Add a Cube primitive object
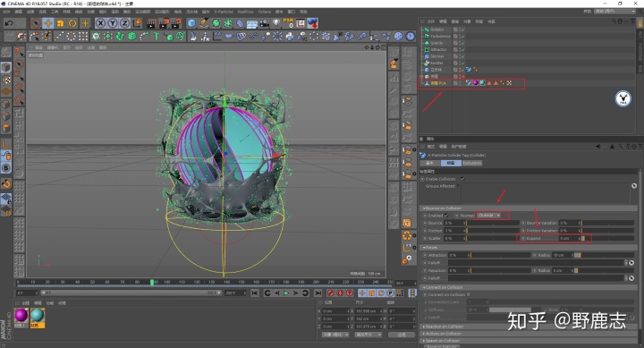Viewport: 644px width, 348px height. coord(191,23)
